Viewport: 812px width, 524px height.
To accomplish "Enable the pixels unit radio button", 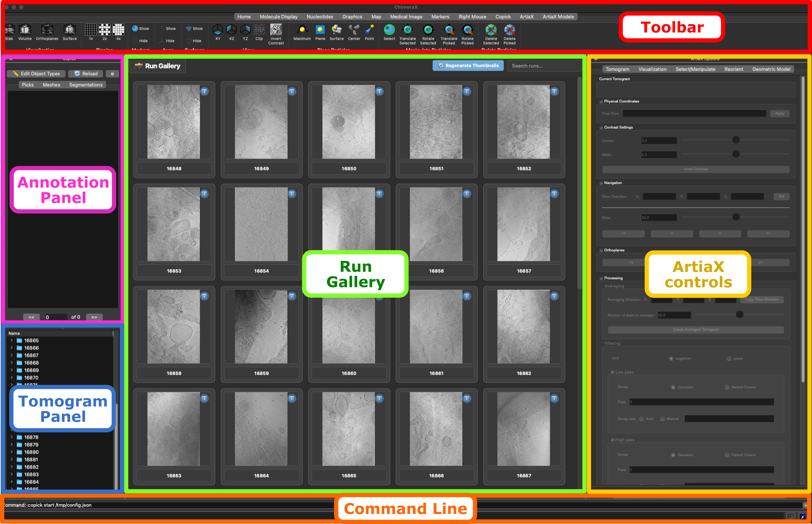I will point(729,358).
